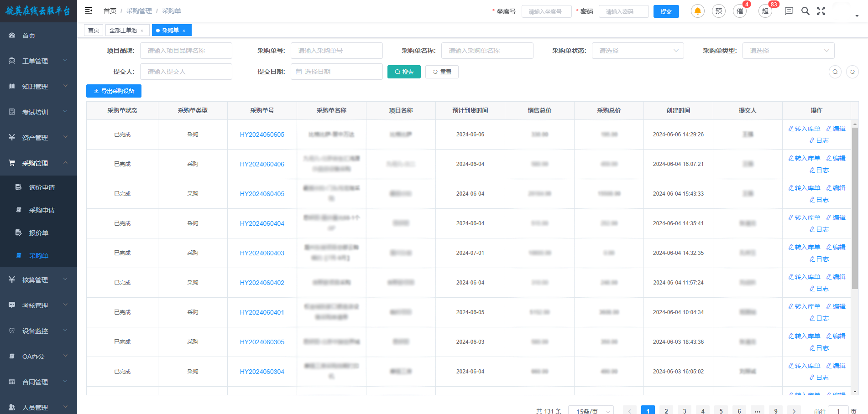Open the 15条/页 page size selector
This screenshot has height=414, width=868.
(591, 411)
